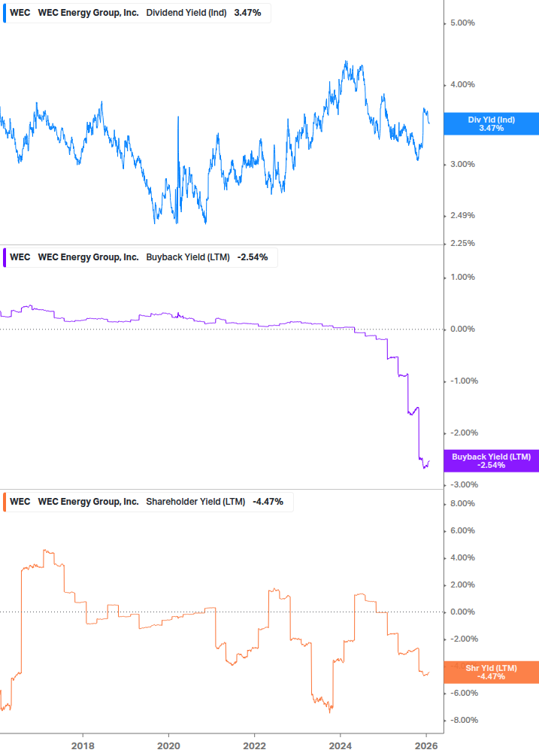Image resolution: width=539 pixels, height=756 pixels.
Task: Click the orange Shr Yld (LTM) -4.47% value tag
Action: pyautogui.click(x=492, y=672)
